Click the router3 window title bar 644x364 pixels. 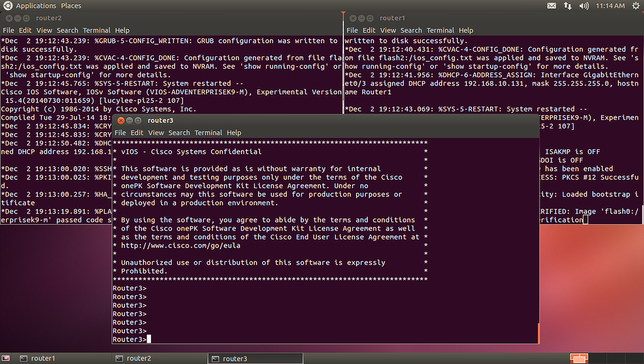click(x=325, y=120)
